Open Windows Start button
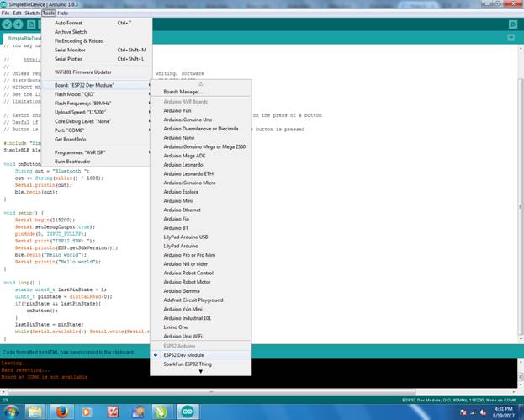 tap(11, 412)
